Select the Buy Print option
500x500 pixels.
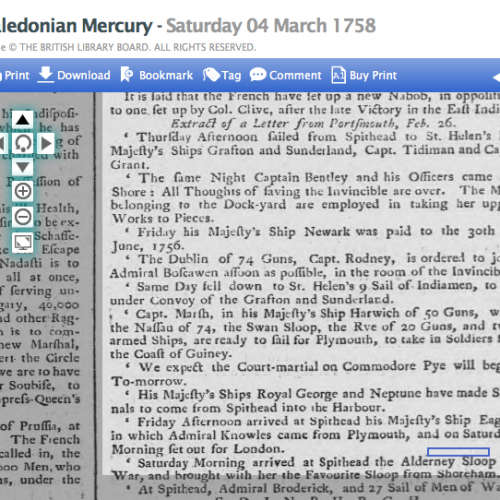[x=364, y=75]
